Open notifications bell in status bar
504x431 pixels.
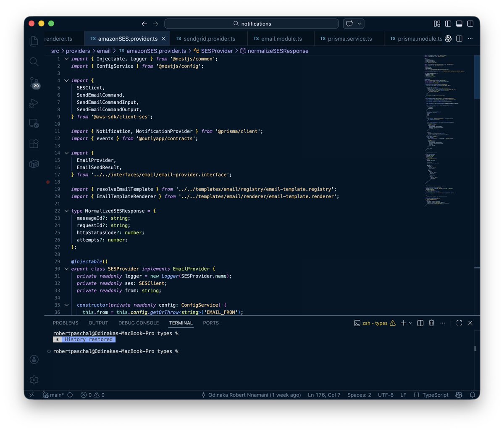click(472, 395)
